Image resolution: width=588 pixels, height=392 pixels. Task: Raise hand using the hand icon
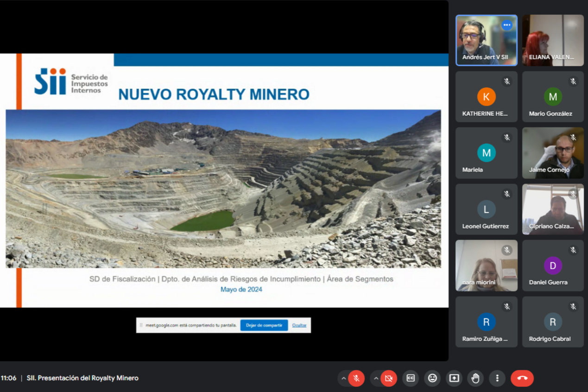click(x=475, y=378)
